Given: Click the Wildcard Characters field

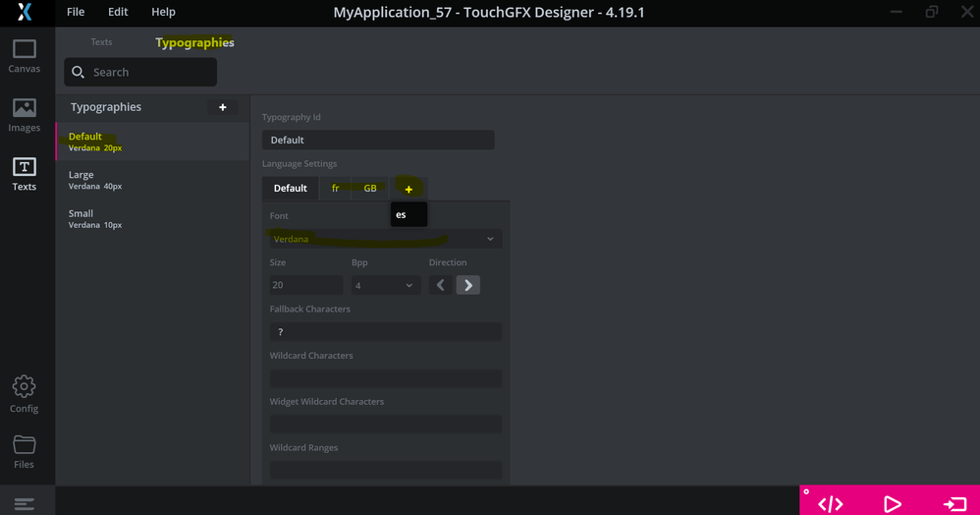Looking at the screenshot, I should click(386, 378).
